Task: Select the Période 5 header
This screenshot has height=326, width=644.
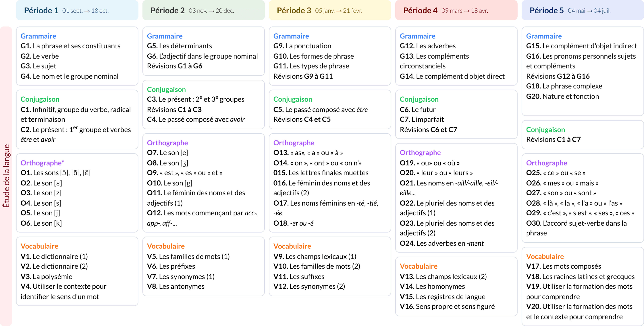Action: coord(582,11)
